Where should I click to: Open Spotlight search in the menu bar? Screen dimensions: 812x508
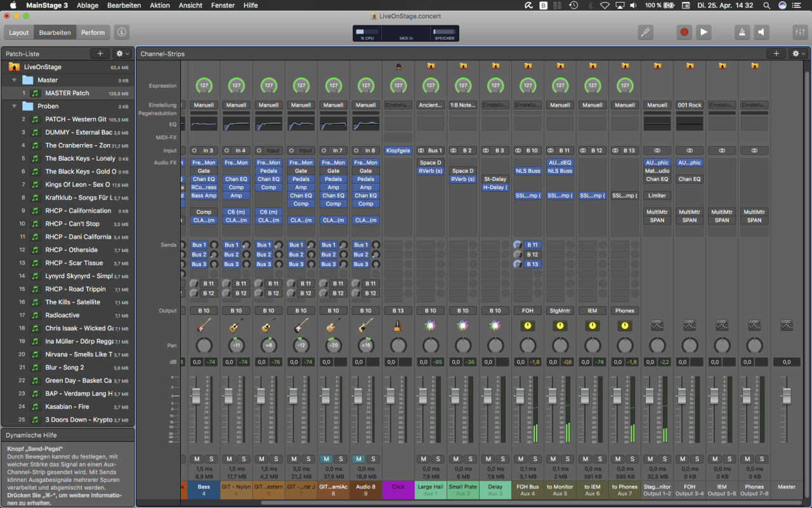click(766, 5)
